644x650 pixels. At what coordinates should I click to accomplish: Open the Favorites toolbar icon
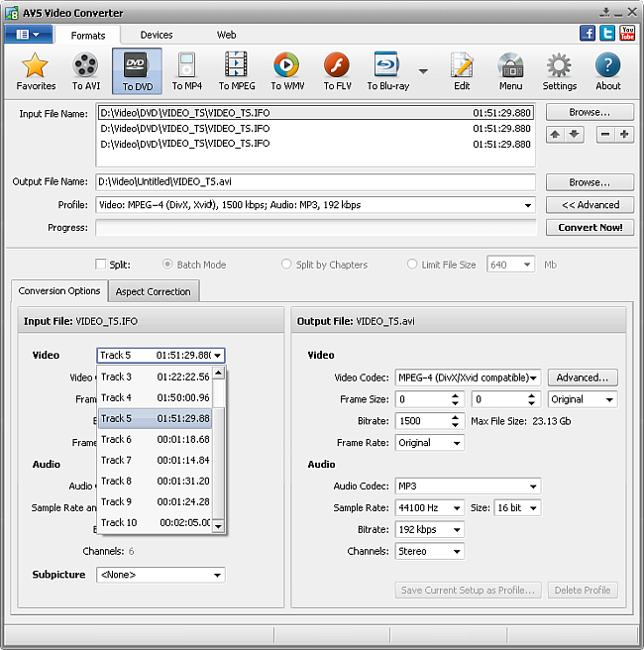tap(36, 71)
